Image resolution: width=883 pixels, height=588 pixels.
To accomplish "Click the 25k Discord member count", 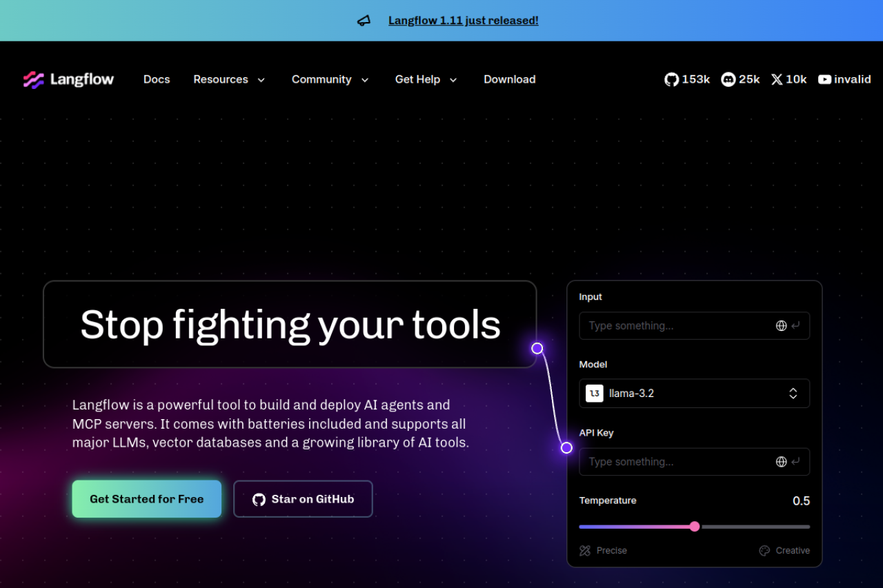I will point(749,79).
